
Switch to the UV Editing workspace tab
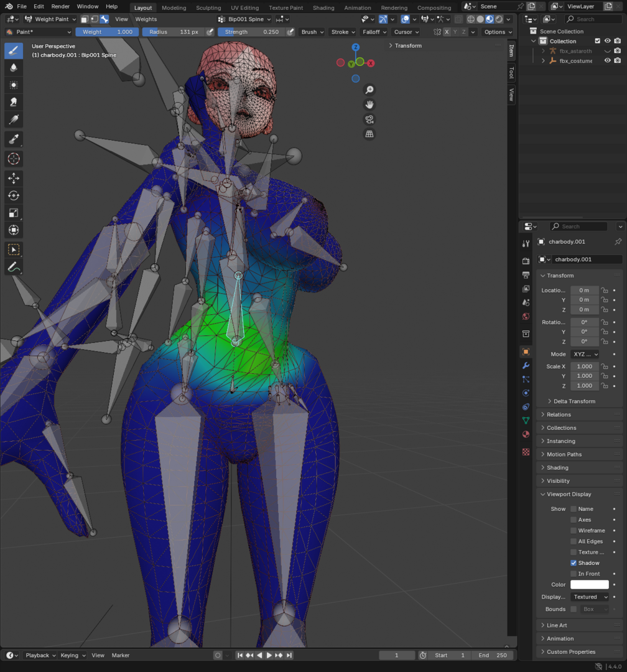click(244, 7)
